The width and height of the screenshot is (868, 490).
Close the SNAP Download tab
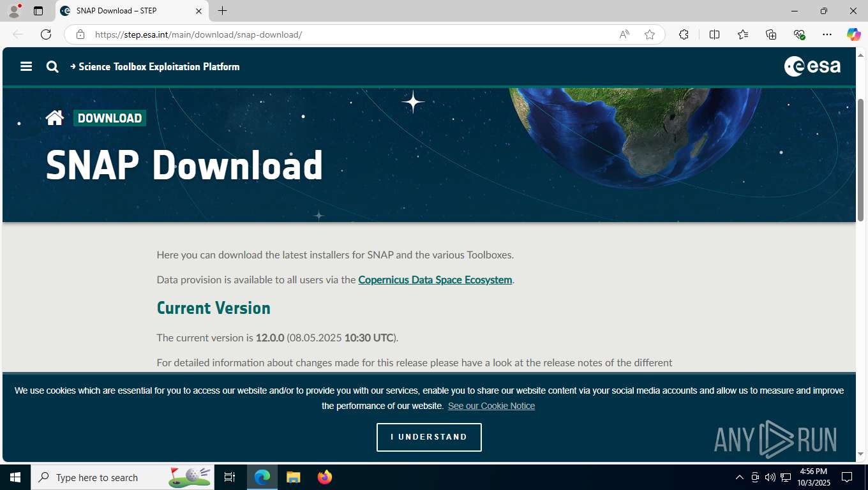point(198,11)
